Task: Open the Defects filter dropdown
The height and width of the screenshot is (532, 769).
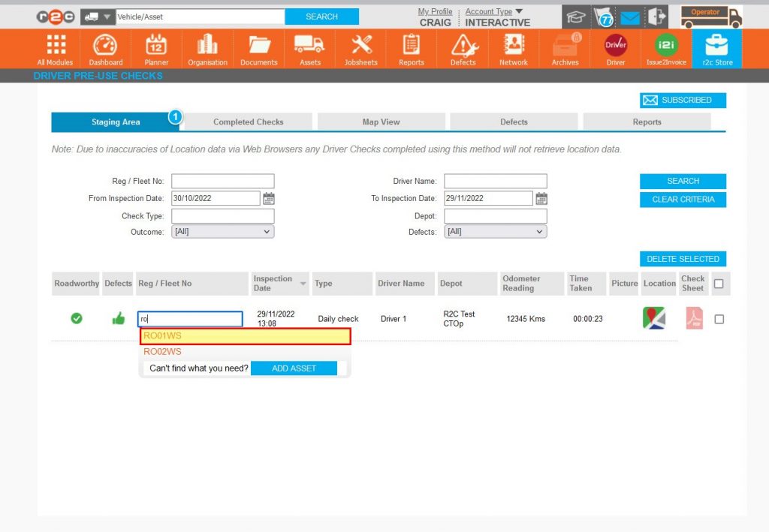Action: tap(495, 231)
